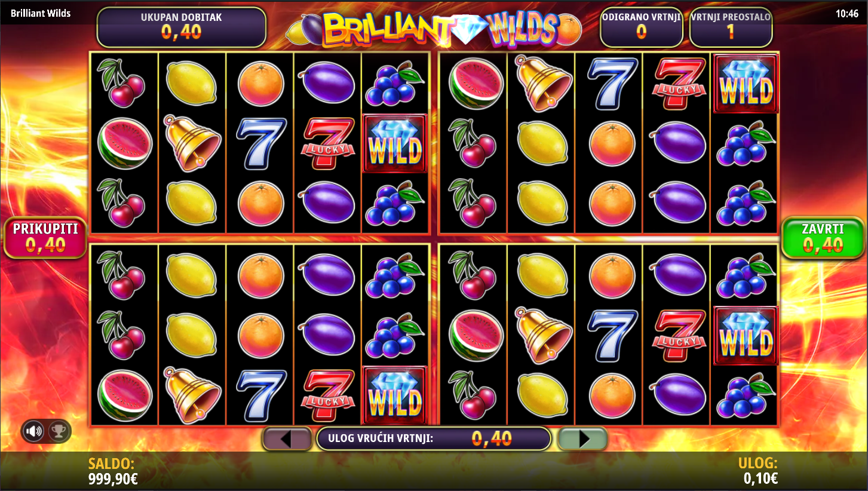Viewport: 868px width, 491px height.
Task: Click the WILD diamond in top-right grid
Action: [x=746, y=83]
